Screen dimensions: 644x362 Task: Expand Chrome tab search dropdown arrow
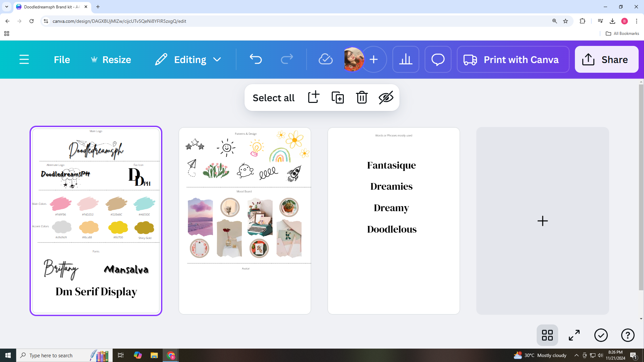click(x=6, y=7)
